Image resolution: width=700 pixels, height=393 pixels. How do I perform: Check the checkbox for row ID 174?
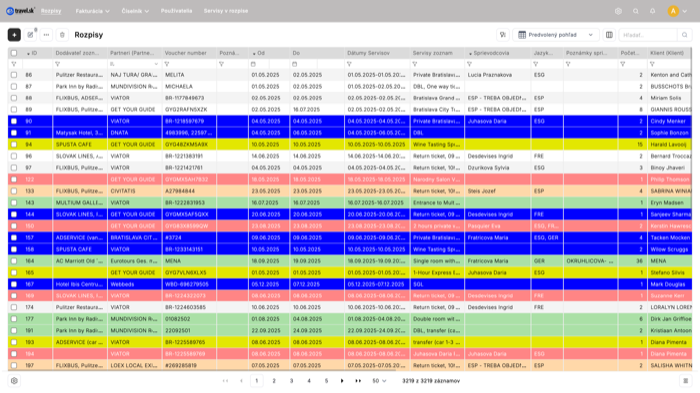pyautogui.click(x=14, y=307)
